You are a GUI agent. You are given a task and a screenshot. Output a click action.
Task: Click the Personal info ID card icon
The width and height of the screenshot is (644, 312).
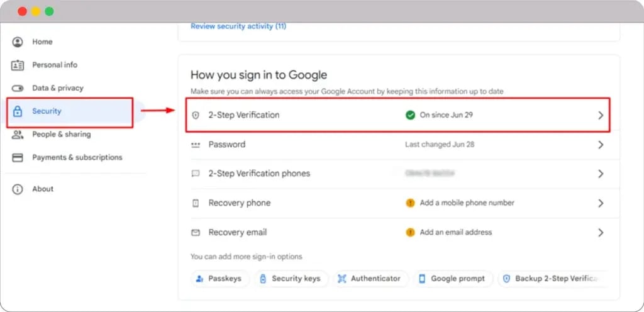(18, 65)
